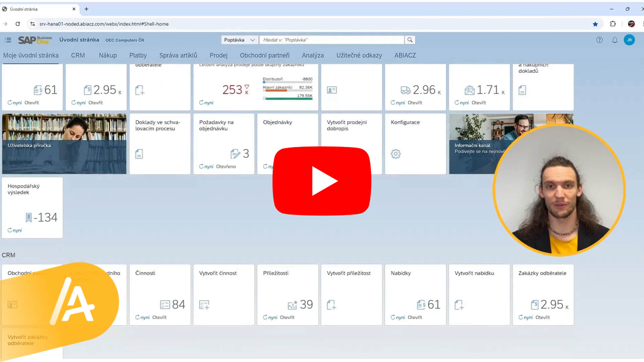The width and height of the screenshot is (644, 362).
Task: Open the Analýza tab
Action: click(313, 55)
